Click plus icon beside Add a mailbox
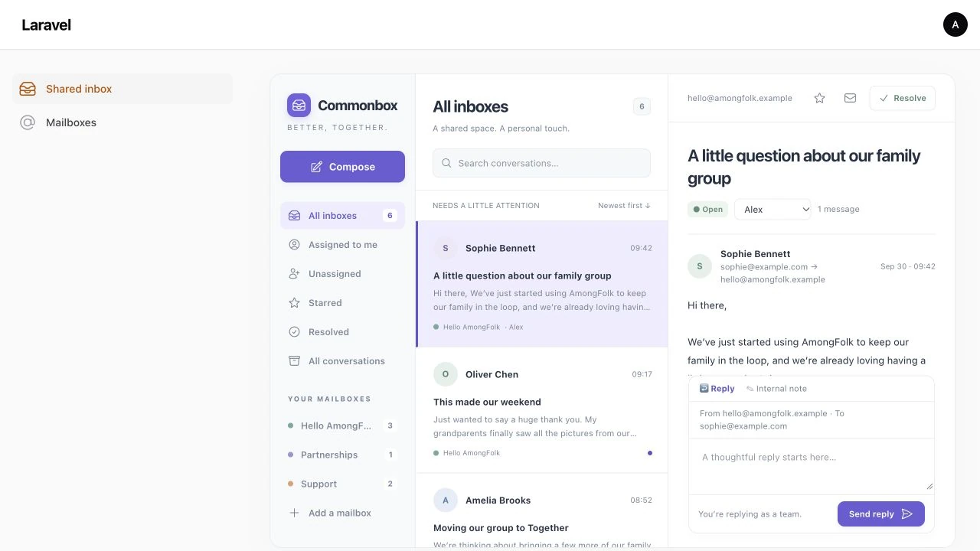Screen dimensions: 980x551 click(x=294, y=513)
